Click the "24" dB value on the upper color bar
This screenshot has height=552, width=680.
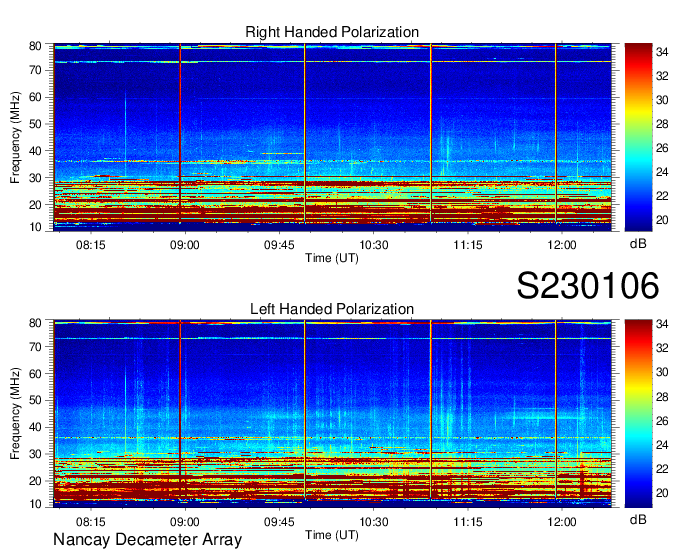click(662, 172)
